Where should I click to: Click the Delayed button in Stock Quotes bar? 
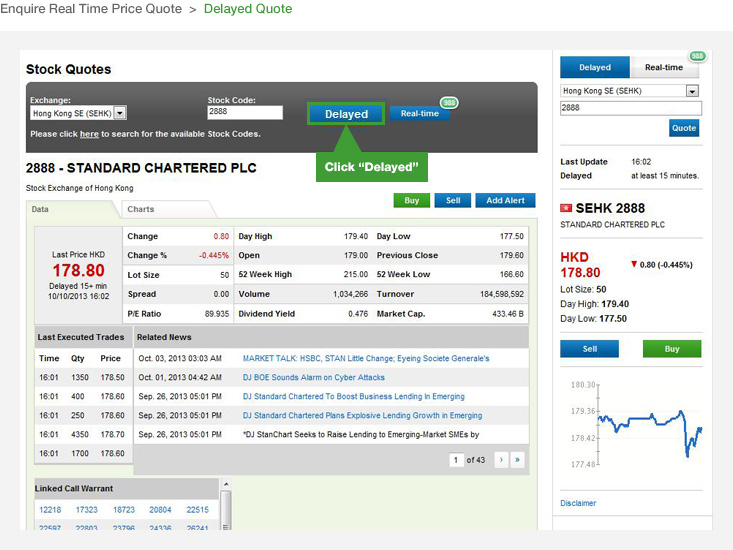coord(346,114)
